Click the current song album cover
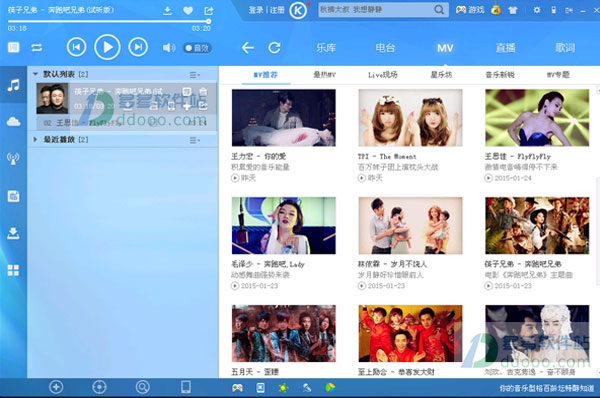This screenshot has width=600, height=398. pyautogui.click(x=52, y=99)
